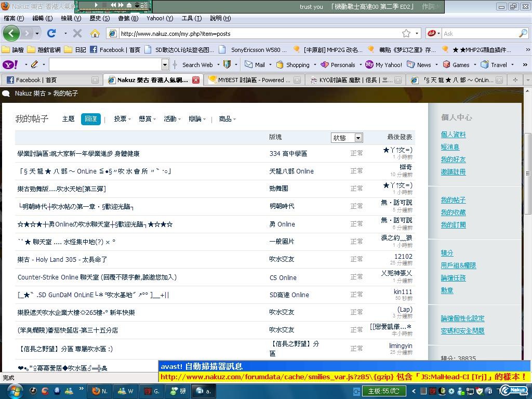Open the 個人資料 sidebar link
This screenshot has height=399, width=532.
pos(453,135)
